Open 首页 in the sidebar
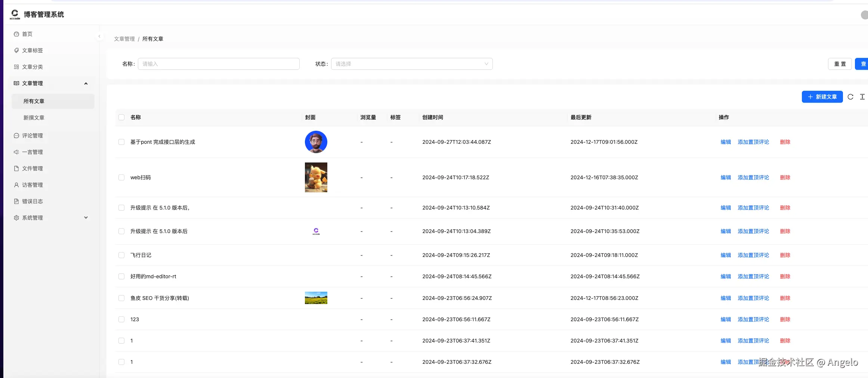This screenshot has height=378, width=868. pos(52,34)
